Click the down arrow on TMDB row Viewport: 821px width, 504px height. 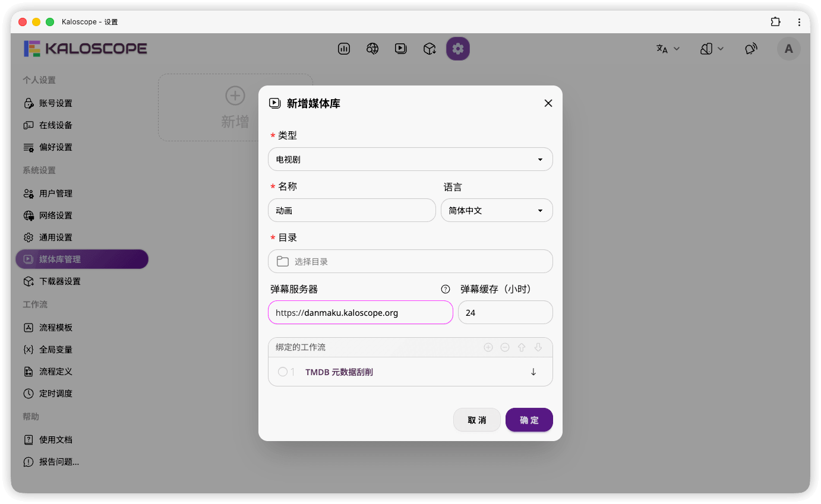[533, 372]
